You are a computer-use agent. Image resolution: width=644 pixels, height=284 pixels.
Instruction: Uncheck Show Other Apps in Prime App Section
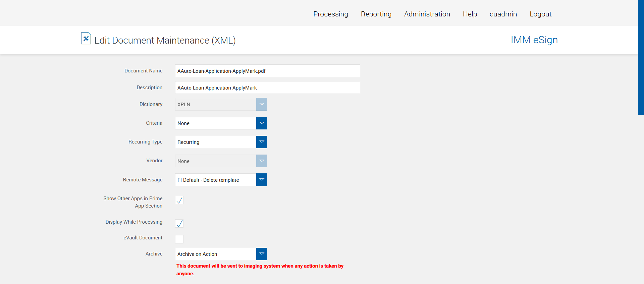tap(179, 200)
